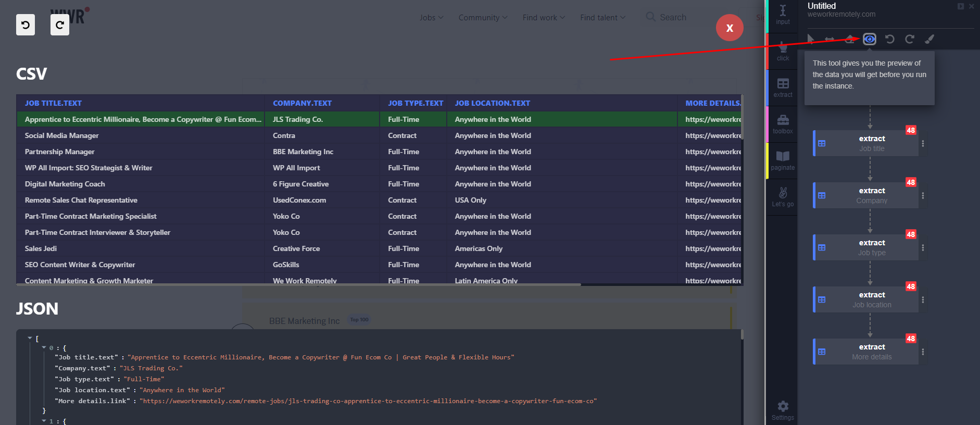Click table icon on More details node
980x425 pixels.
click(x=822, y=352)
